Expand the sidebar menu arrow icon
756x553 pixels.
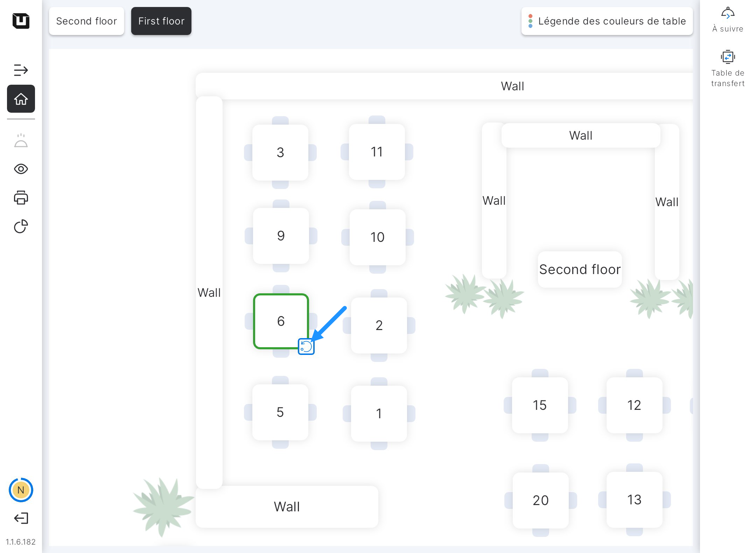tap(21, 70)
